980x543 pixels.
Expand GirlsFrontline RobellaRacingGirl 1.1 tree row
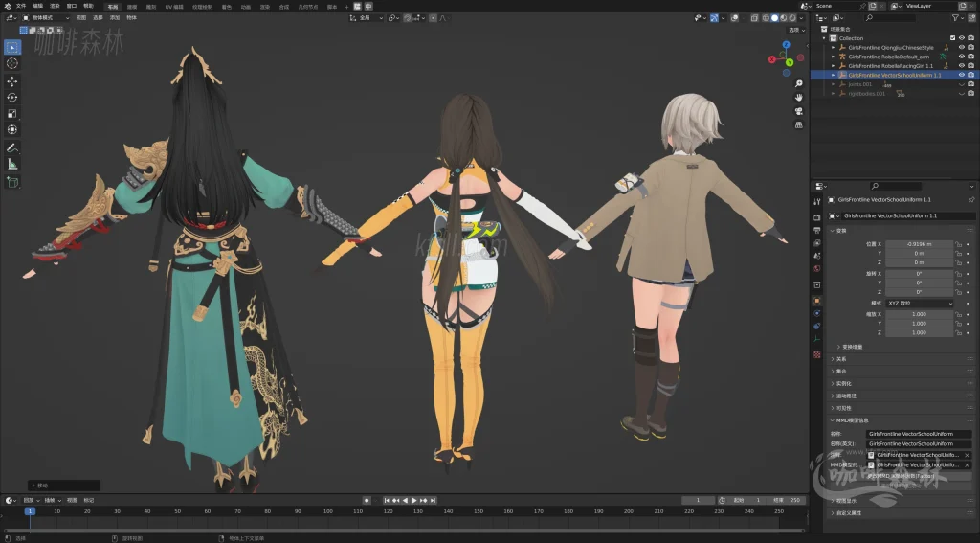(x=834, y=66)
